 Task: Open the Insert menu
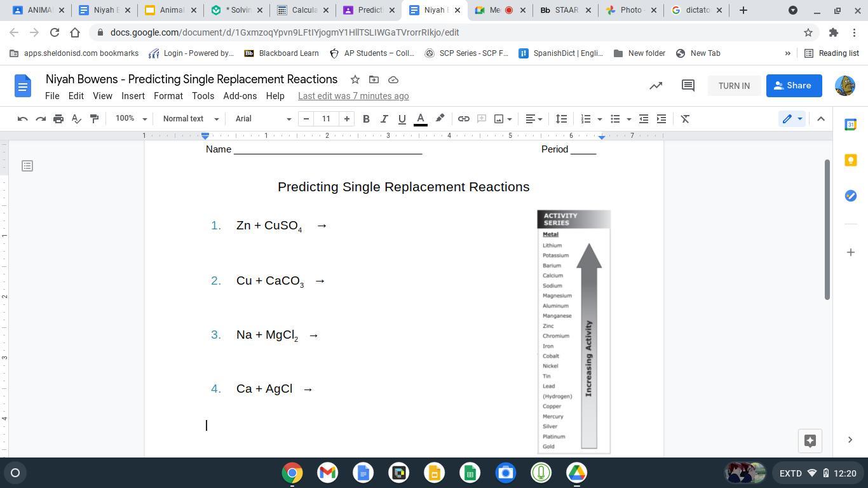[133, 96]
